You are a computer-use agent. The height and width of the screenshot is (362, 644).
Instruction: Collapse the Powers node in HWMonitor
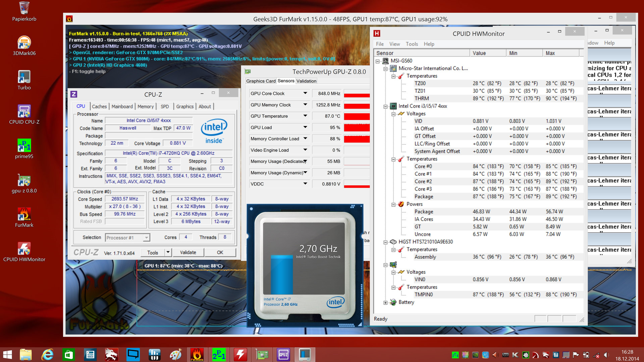point(393,204)
